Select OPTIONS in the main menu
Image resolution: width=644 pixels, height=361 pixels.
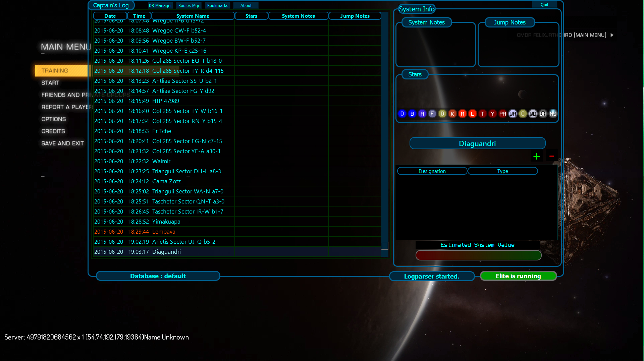pos(54,119)
